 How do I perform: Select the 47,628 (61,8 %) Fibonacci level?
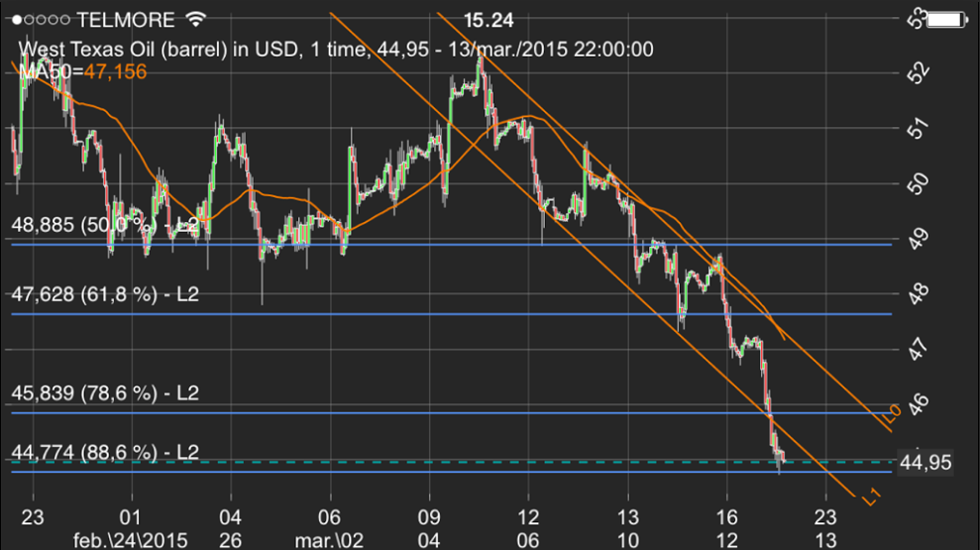pyautogui.click(x=105, y=293)
